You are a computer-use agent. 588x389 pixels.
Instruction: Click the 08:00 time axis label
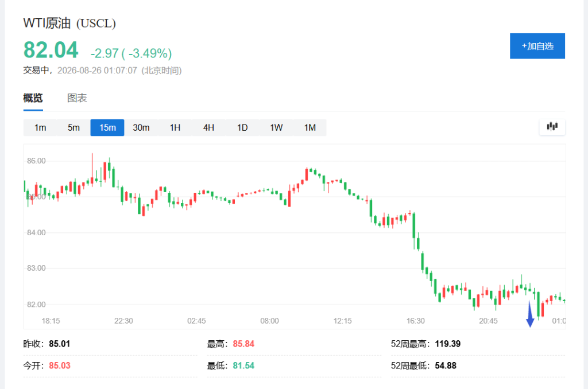point(270,321)
